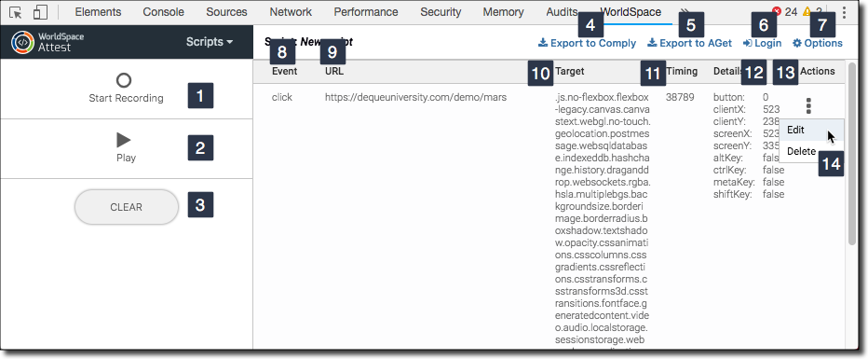Click the Login link

[x=762, y=43]
